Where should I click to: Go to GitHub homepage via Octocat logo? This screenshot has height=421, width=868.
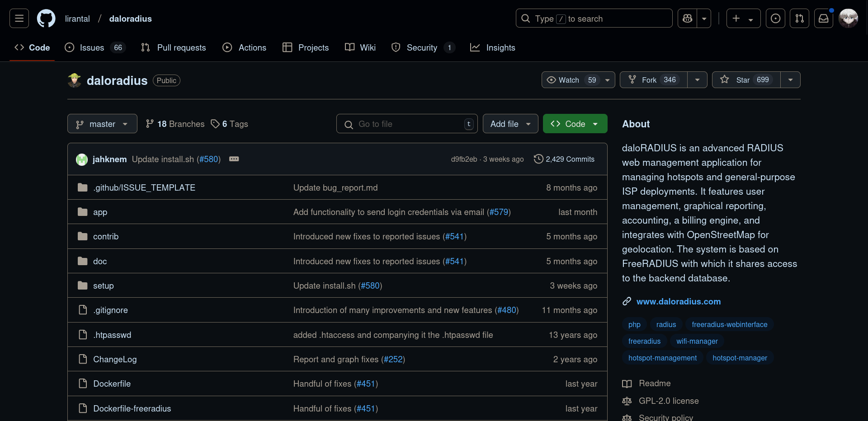[46, 19]
